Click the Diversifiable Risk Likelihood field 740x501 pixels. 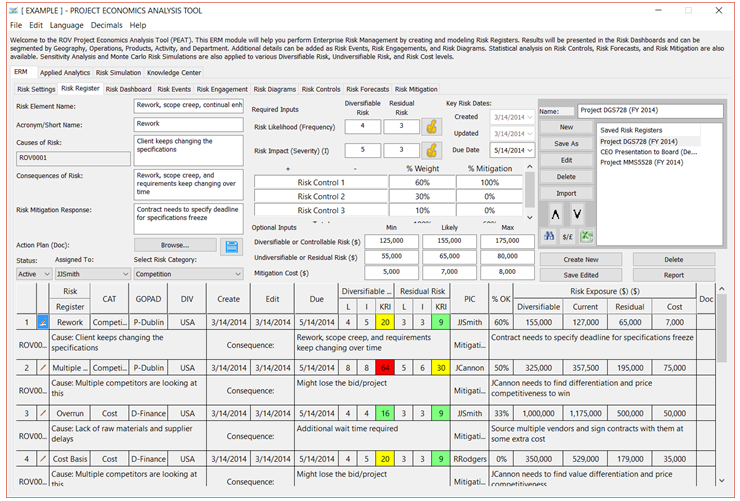[x=362, y=126]
